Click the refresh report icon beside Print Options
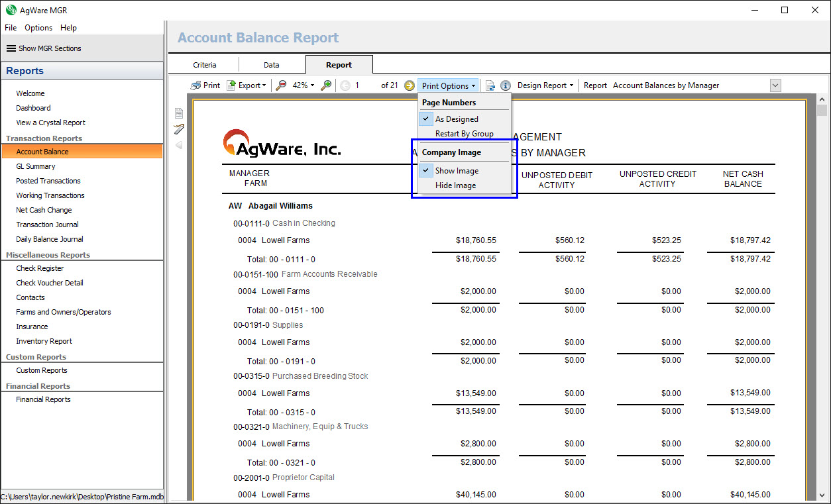The height and width of the screenshot is (504, 831). (x=490, y=85)
